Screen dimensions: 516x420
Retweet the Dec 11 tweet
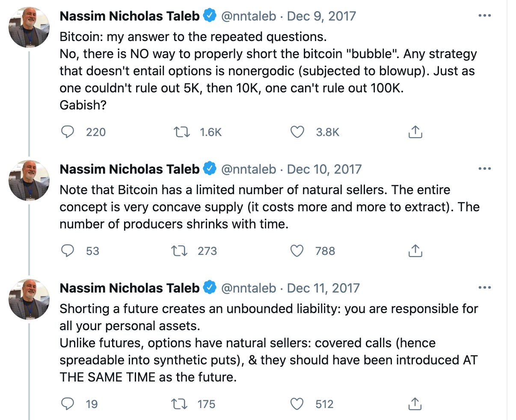coord(182,404)
